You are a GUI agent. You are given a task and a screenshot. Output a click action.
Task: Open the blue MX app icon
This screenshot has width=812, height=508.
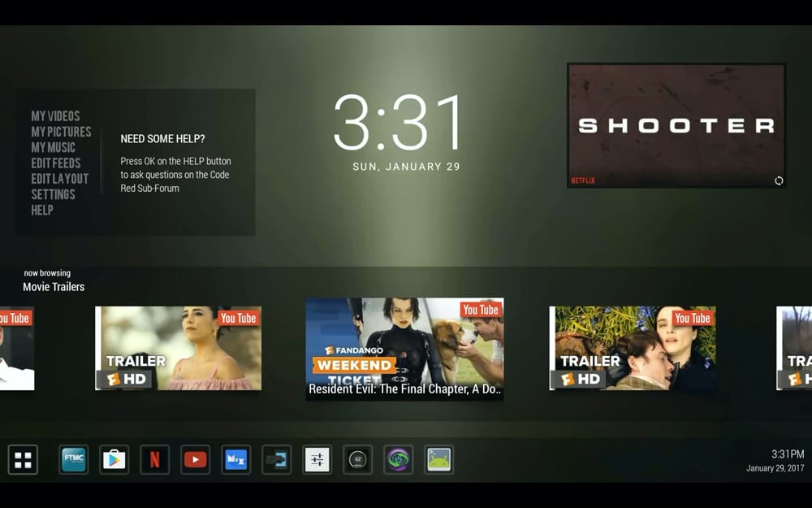point(236,459)
